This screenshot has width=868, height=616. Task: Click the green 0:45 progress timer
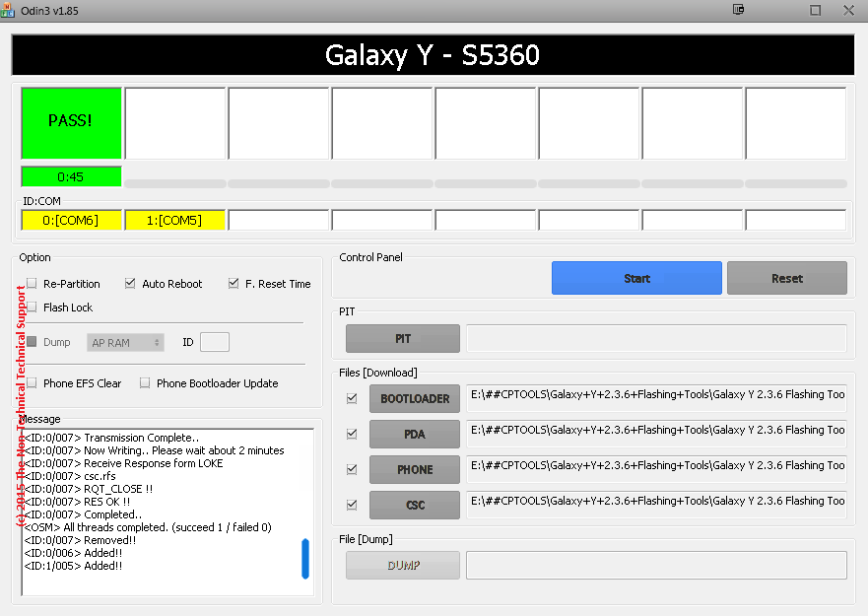(71, 176)
